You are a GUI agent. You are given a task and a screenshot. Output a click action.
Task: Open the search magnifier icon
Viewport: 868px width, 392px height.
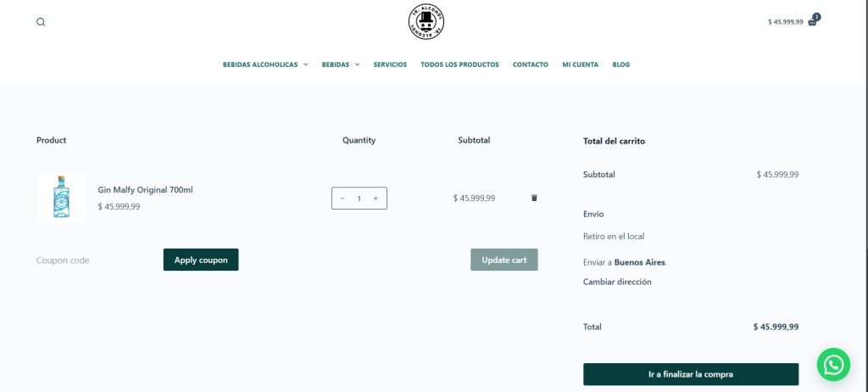(x=41, y=22)
